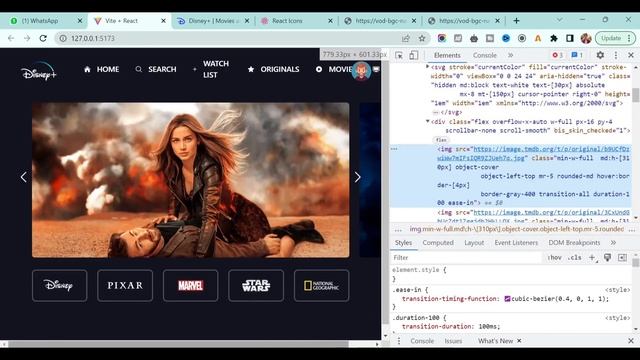Toggle the .cls class editor
The image size is (640, 360).
(574, 258)
